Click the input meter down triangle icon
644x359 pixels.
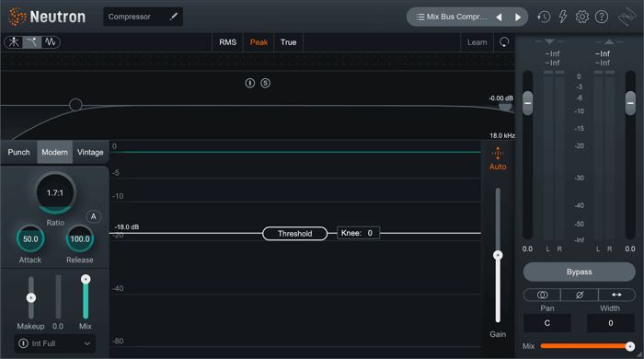549,41
